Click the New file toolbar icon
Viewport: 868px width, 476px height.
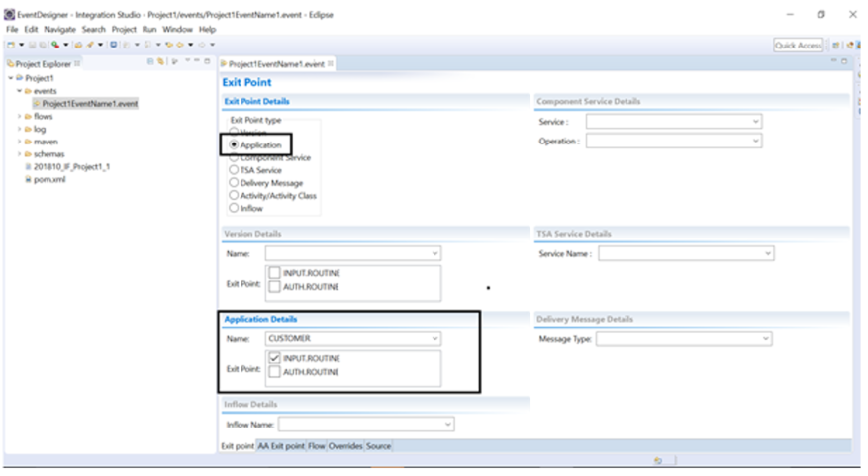pyautogui.click(x=11, y=46)
